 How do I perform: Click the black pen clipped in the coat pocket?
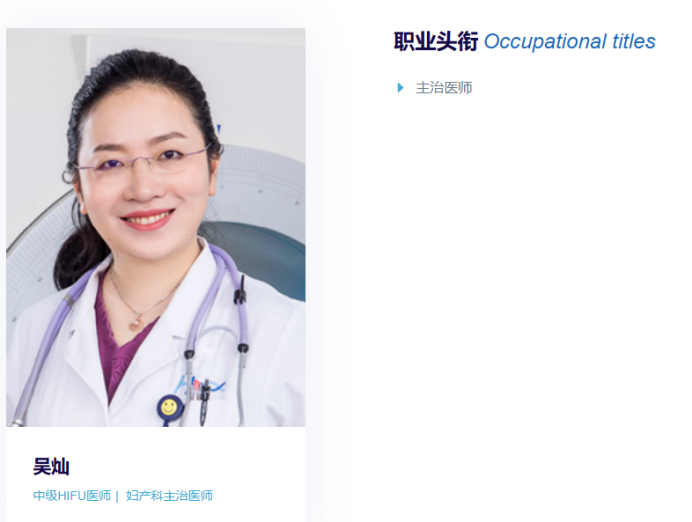coord(205,402)
